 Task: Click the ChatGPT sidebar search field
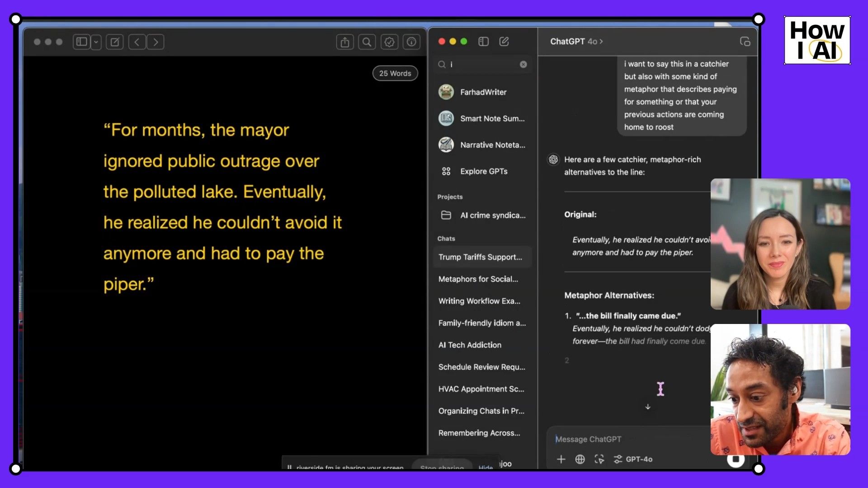(482, 65)
